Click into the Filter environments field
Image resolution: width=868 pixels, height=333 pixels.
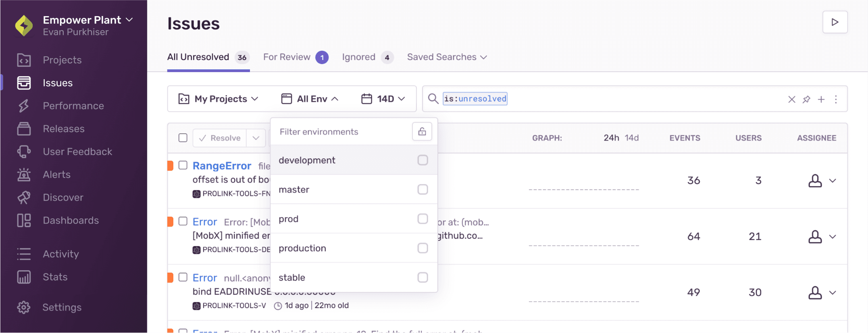pos(343,132)
